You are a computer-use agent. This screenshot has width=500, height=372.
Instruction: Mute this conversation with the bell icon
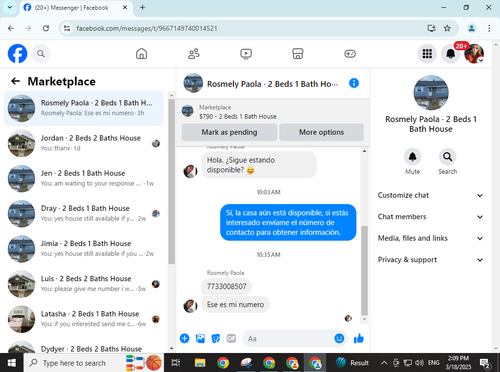click(x=412, y=157)
